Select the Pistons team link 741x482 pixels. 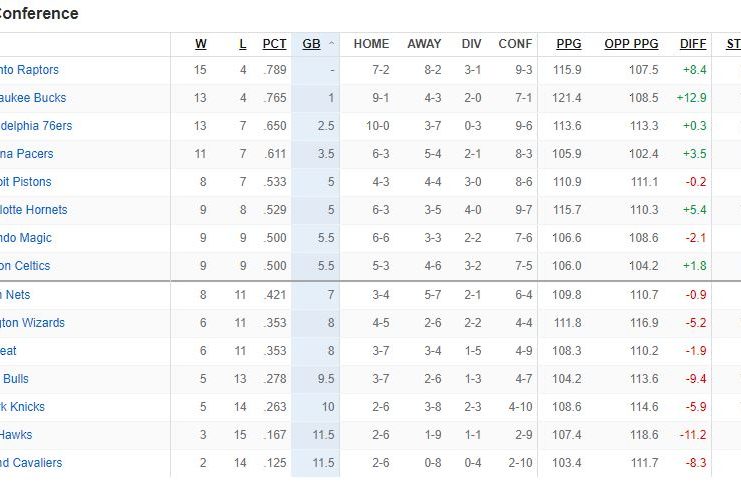point(25,182)
